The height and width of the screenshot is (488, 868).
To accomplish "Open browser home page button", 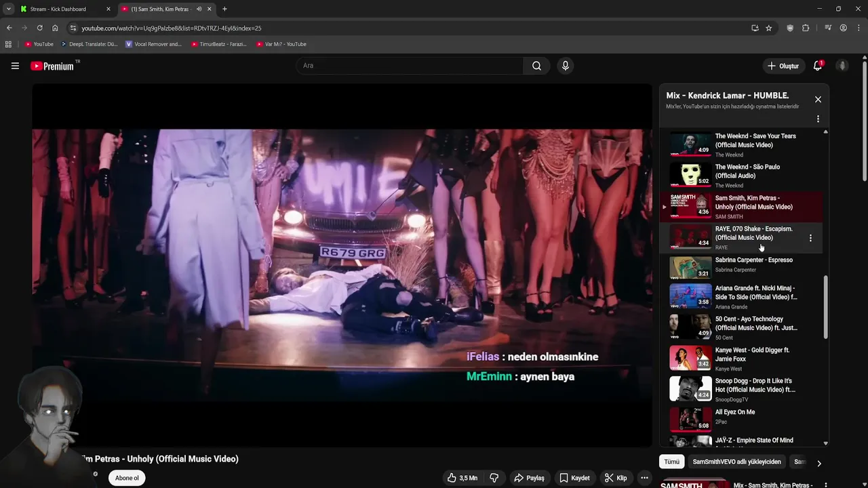I will pyautogui.click(x=55, y=28).
